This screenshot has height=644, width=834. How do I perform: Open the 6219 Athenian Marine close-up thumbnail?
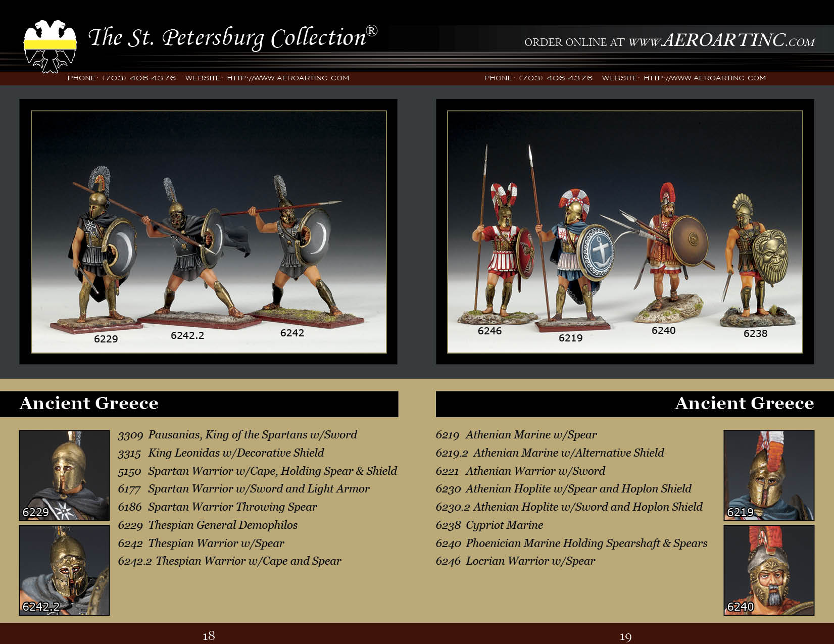[x=768, y=475]
